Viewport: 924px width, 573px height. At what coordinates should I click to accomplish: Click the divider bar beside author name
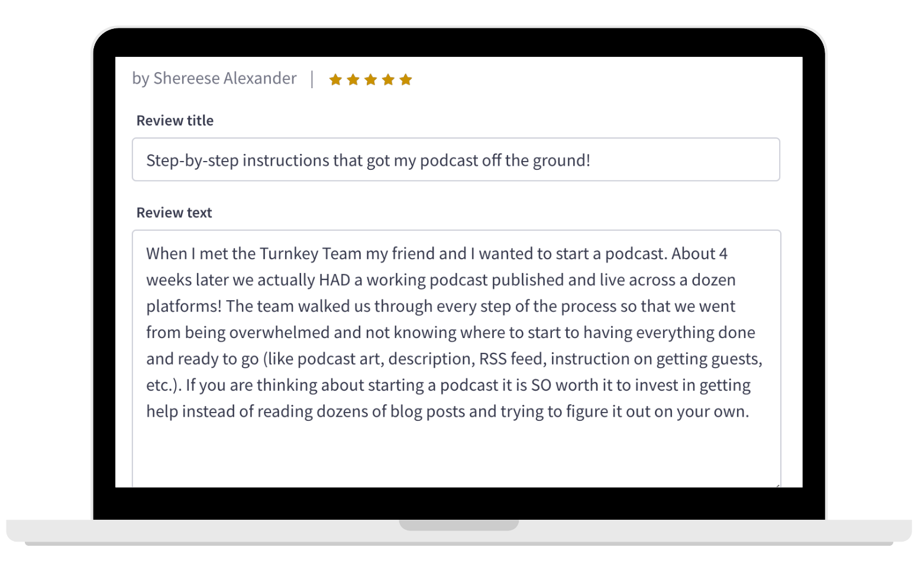(x=312, y=79)
